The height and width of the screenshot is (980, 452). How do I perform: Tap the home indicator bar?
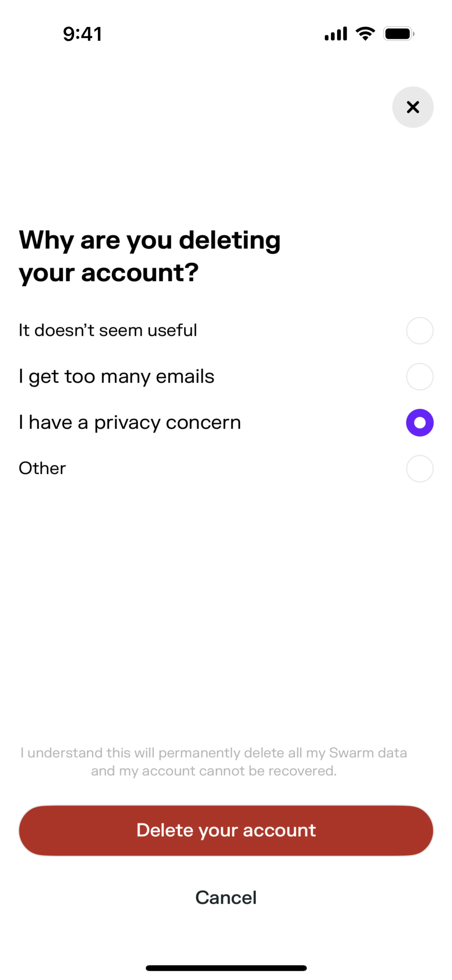tap(226, 968)
